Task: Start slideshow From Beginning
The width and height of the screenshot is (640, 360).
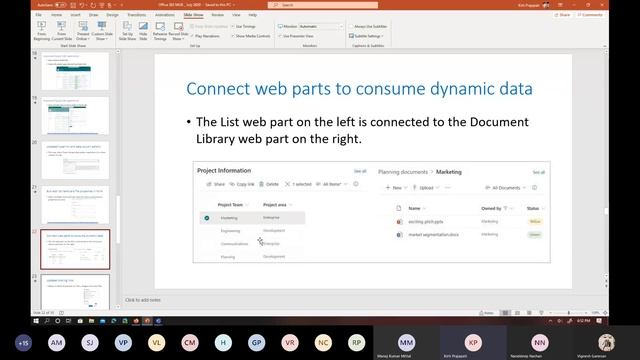Action: point(41,31)
